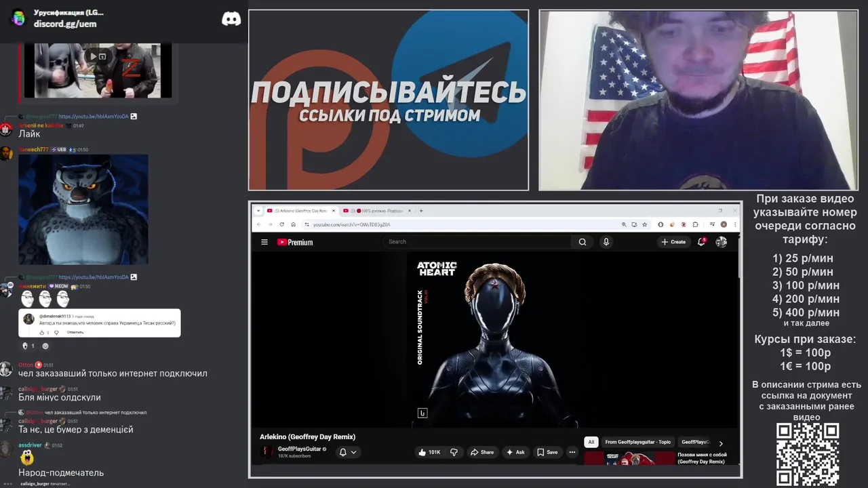Click the Discord logo icon

coord(231,19)
